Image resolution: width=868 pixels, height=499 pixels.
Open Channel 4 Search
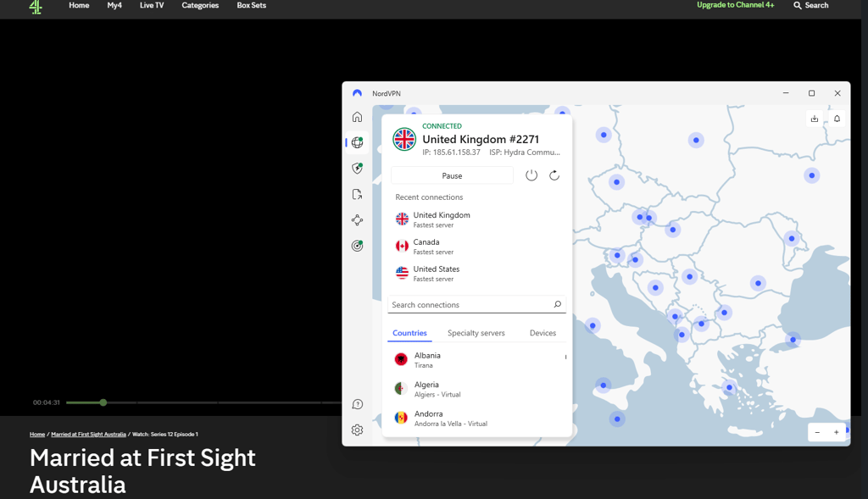[811, 6]
